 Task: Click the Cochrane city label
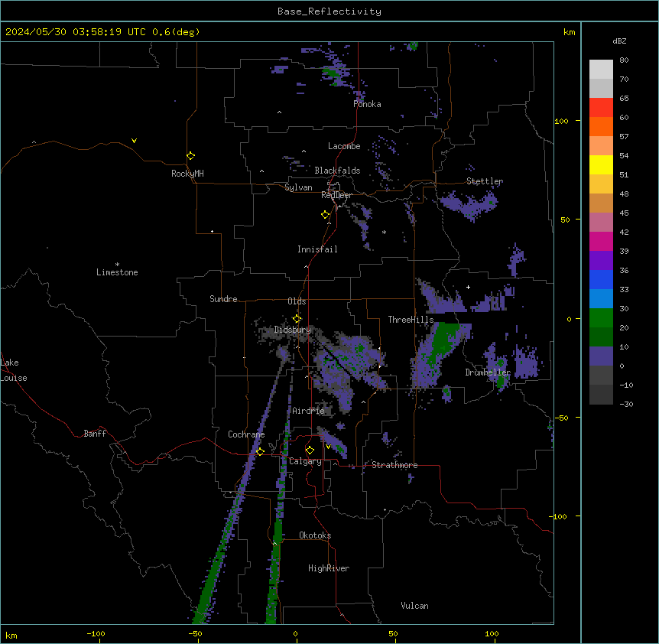246,434
